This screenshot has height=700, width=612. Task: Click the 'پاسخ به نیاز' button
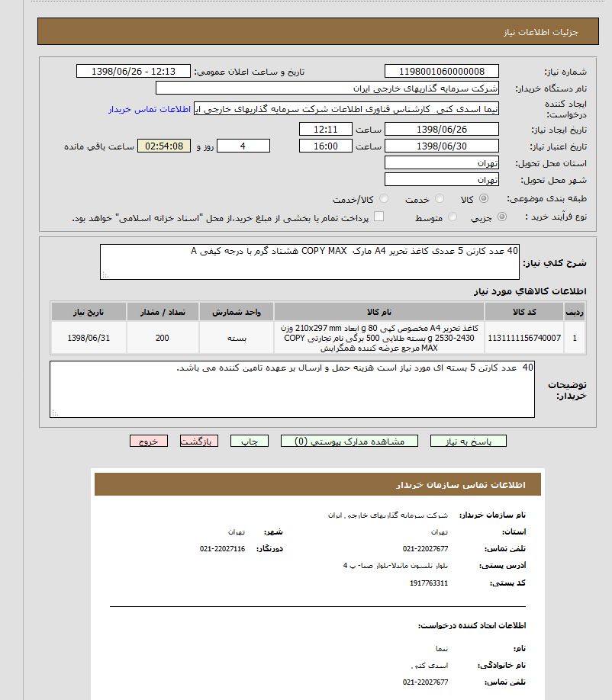(x=468, y=442)
